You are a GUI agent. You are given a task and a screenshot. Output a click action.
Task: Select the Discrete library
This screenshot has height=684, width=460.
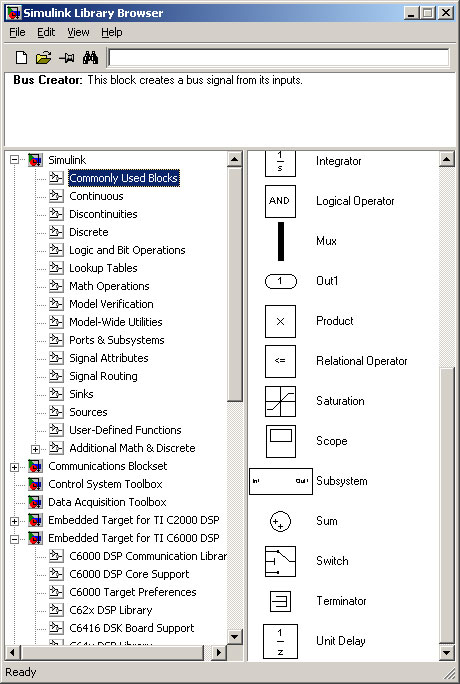click(89, 232)
